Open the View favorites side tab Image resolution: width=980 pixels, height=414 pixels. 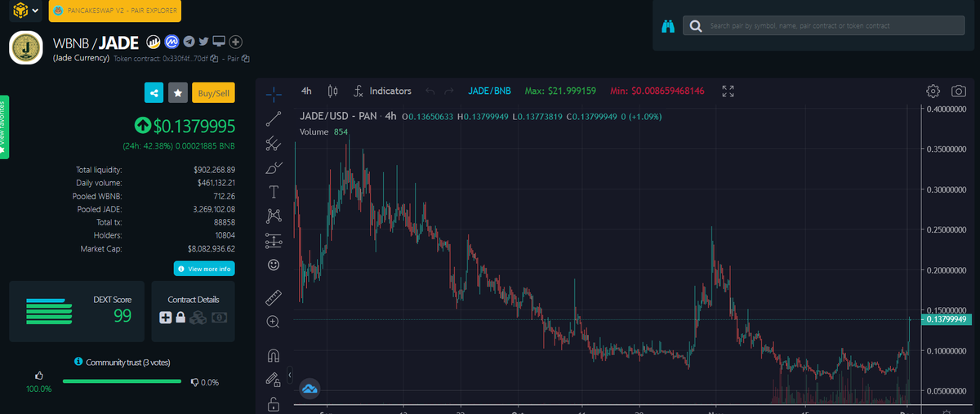pyautogui.click(x=4, y=126)
